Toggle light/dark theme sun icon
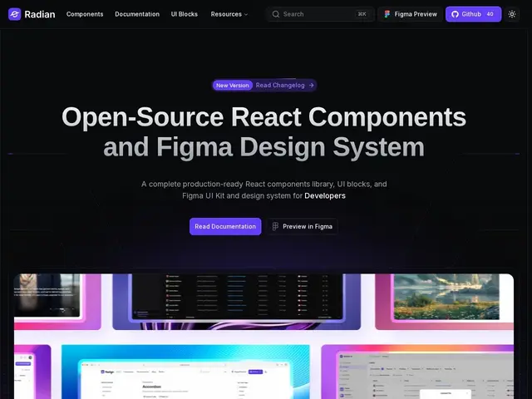The image size is (532, 399). tap(512, 14)
